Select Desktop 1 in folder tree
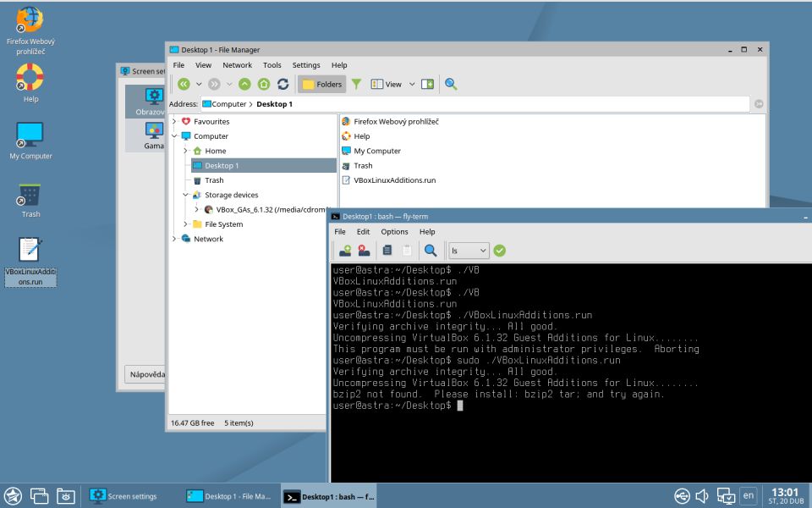The width and height of the screenshot is (812, 508). point(264,165)
